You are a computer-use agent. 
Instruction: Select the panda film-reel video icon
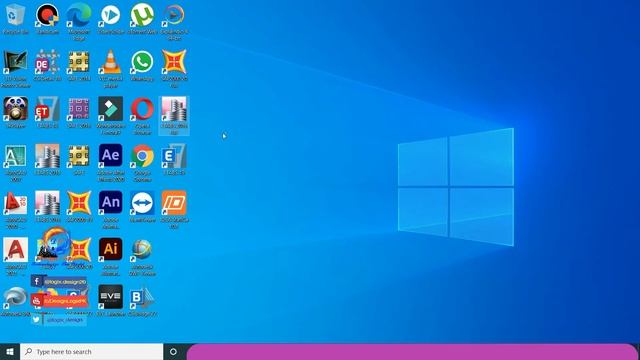(16, 109)
